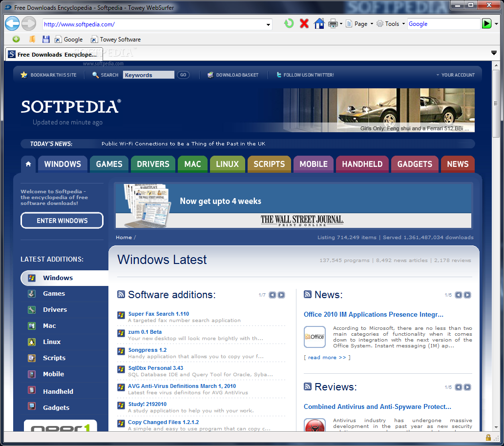Go to next page of Software additions
This screenshot has width=504, height=446.
281,295
